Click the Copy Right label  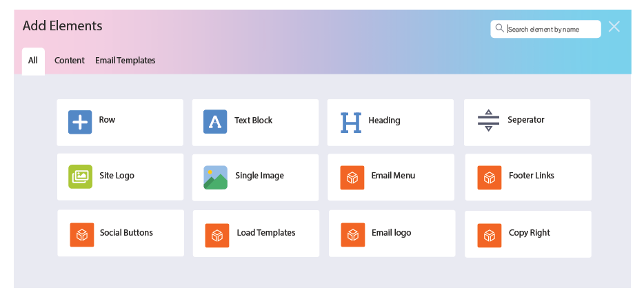coord(530,233)
